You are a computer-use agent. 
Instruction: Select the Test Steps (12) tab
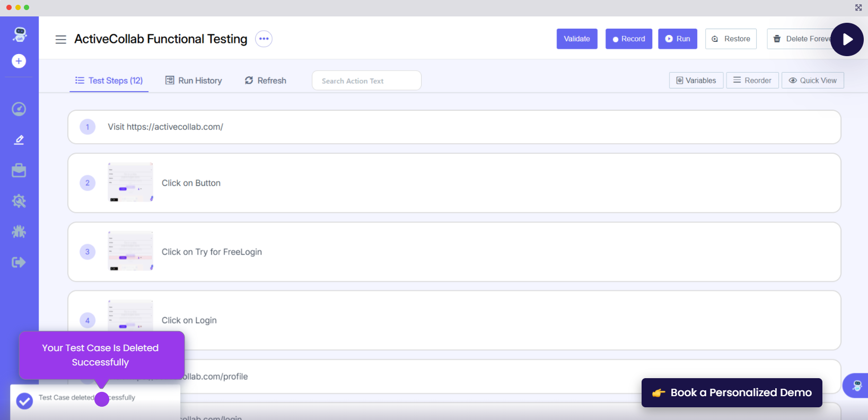coord(109,81)
